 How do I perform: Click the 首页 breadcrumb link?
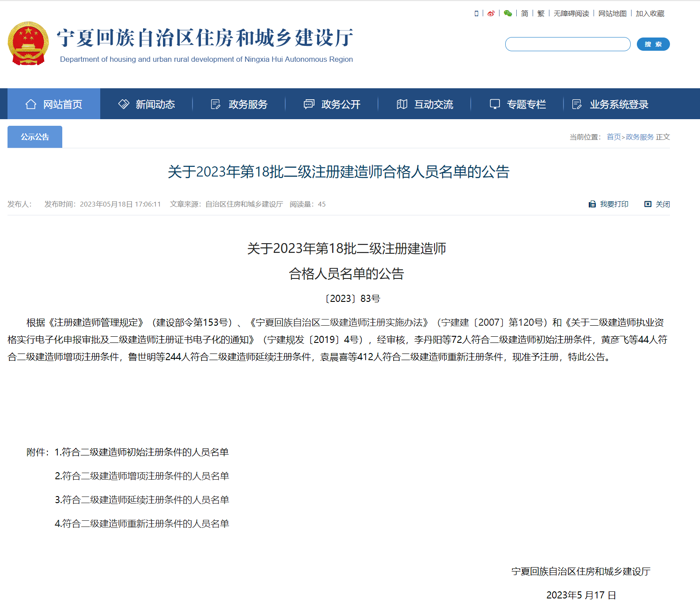point(613,137)
